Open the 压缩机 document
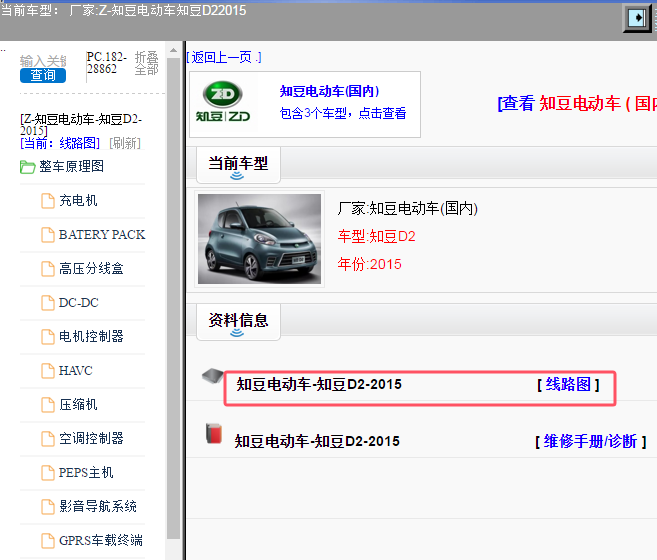This screenshot has width=657, height=560. 78,404
